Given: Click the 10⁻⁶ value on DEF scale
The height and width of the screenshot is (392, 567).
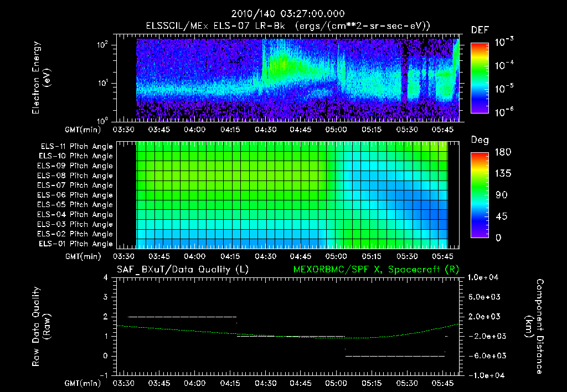Looking at the screenshot, I should [504, 112].
